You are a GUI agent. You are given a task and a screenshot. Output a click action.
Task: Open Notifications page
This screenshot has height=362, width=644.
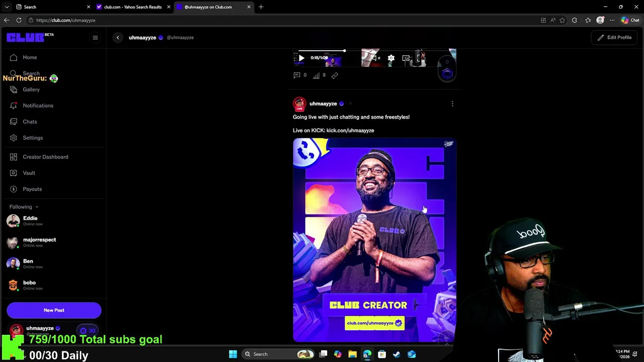coord(38,106)
